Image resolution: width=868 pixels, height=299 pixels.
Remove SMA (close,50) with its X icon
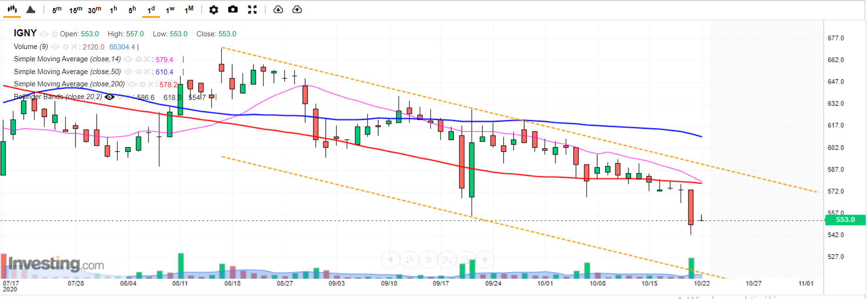(147, 72)
